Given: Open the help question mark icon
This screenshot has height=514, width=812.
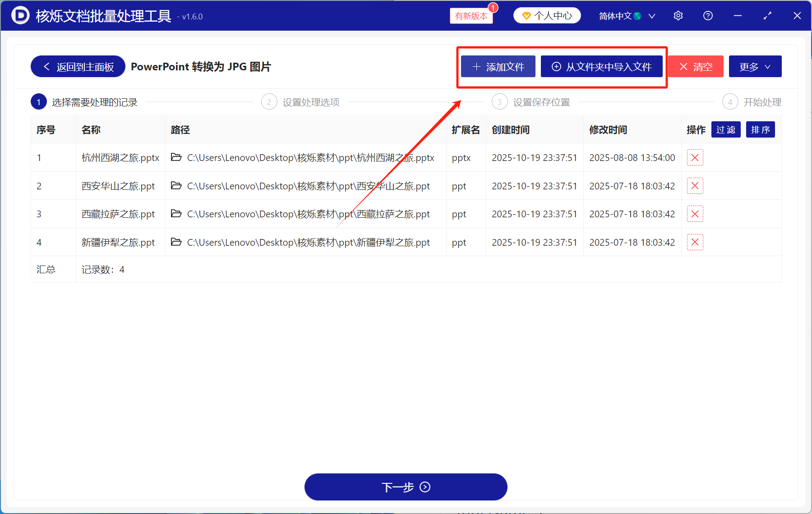Looking at the screenshot, I should point(708,16).
